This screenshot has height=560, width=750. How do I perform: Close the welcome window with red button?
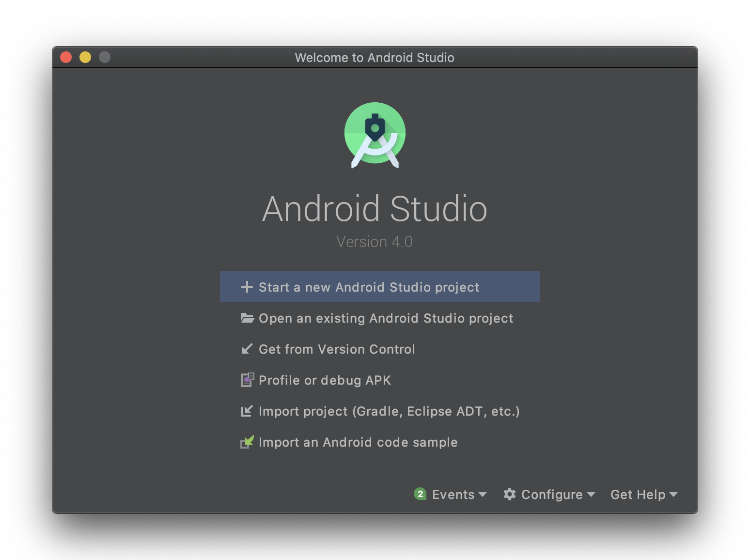66,57
